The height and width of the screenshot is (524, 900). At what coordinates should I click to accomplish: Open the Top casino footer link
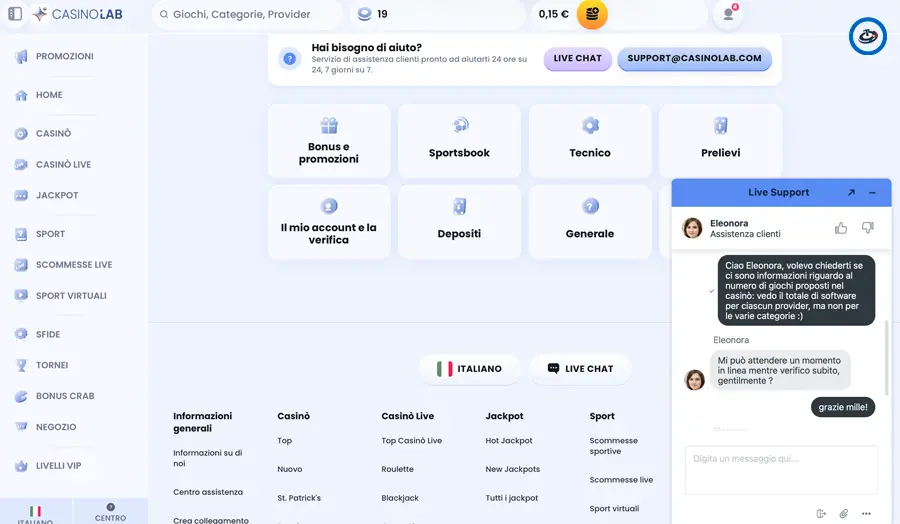285,441
